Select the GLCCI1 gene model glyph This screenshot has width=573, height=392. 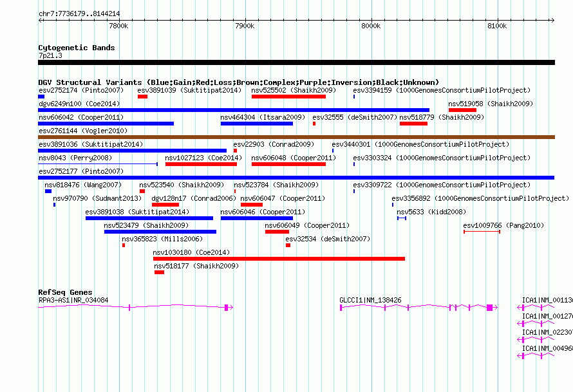click(x=418, y=308)
